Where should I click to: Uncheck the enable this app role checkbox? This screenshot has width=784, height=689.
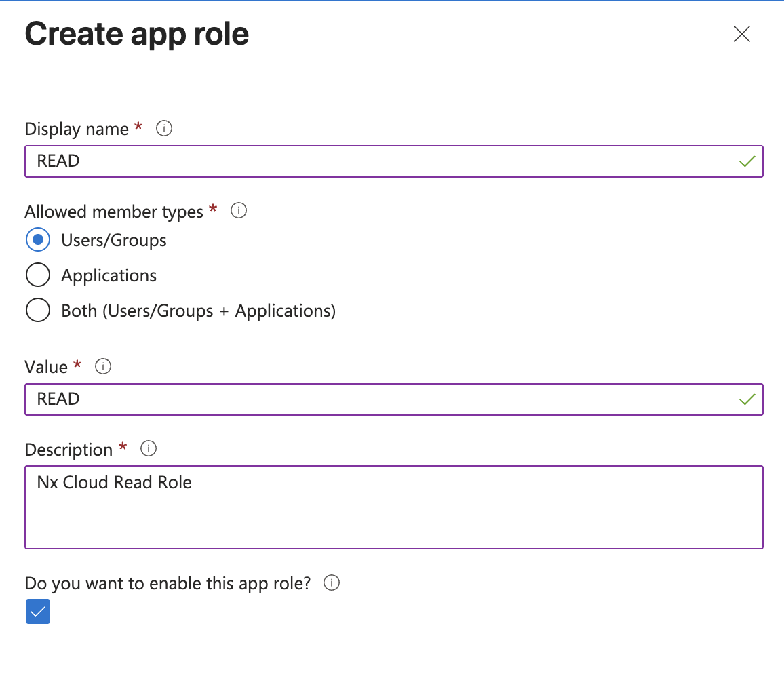pyautogui.click(x=38, y=612)
